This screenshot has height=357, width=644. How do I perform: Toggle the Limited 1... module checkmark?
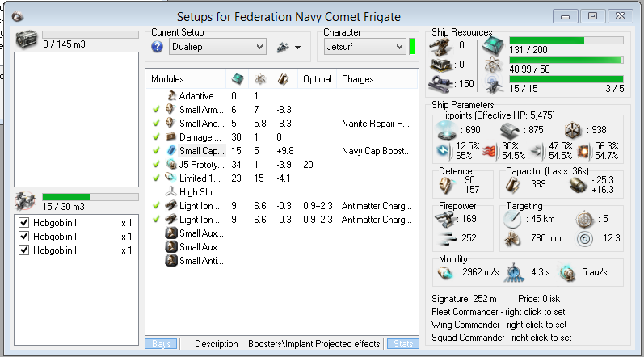pos(156,178)
